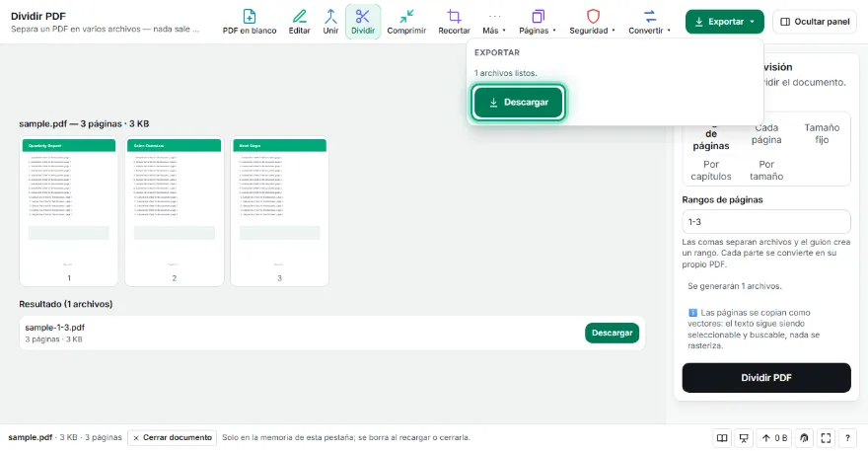Close the document with Cerrar documento
Image resolution: width=868 pixels, height=451 pixels.
(173, 438)
